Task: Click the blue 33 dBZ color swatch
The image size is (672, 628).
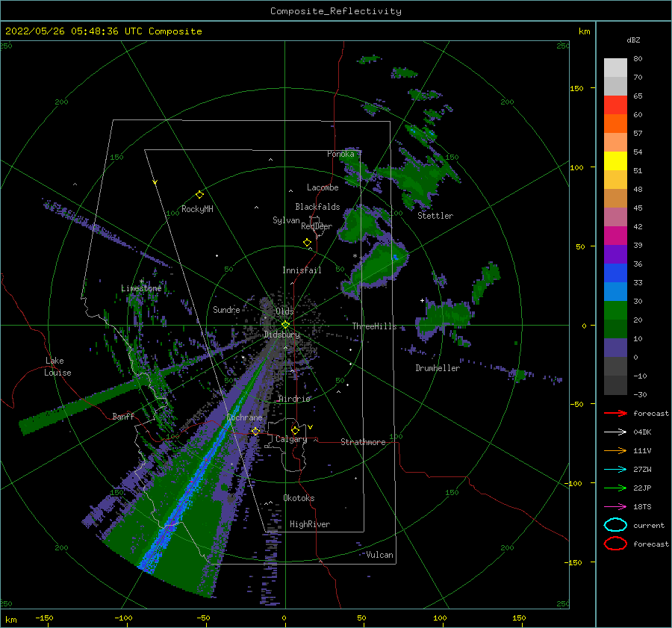Action: 615,273
